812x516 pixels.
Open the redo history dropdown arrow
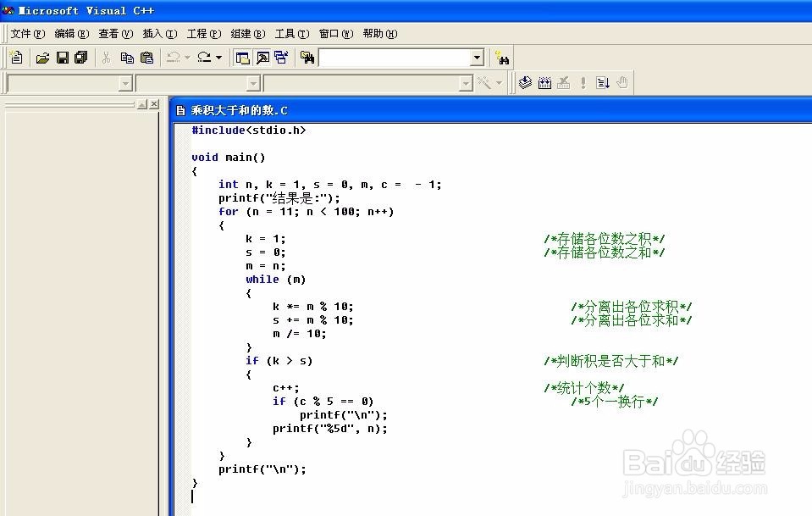pos(218,58)
